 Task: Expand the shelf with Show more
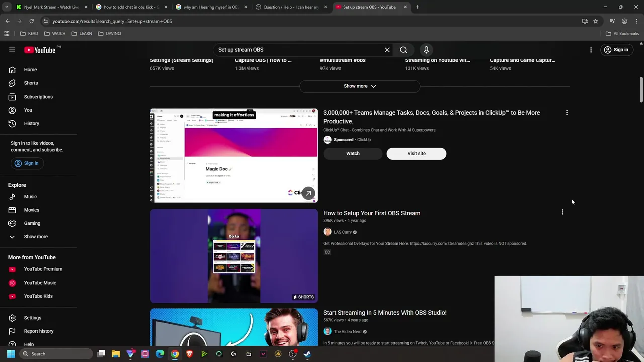(360, 86)
